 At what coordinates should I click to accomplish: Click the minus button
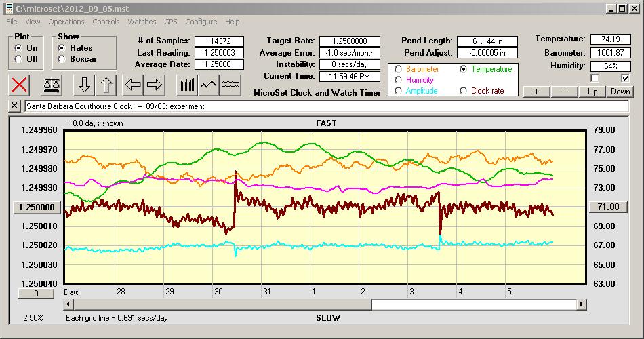point(564,92)
